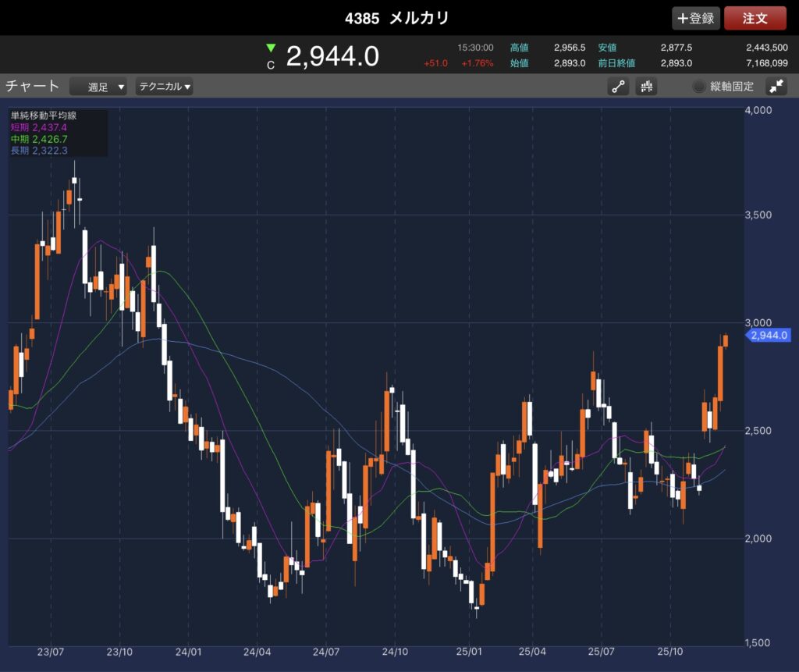Tap the チャート section label
Screen dimensions: 799x672
(32, 87)
